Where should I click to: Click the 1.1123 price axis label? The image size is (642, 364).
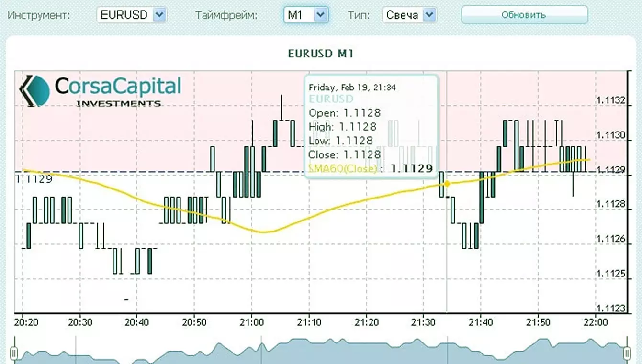point(610,309)
